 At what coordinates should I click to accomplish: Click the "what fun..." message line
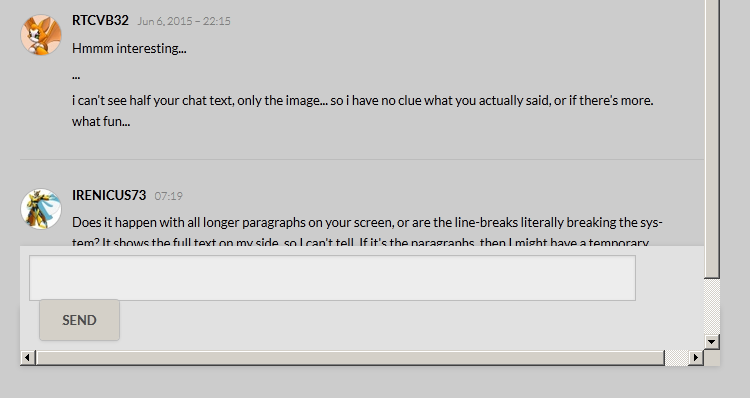(x=101, y=122)
